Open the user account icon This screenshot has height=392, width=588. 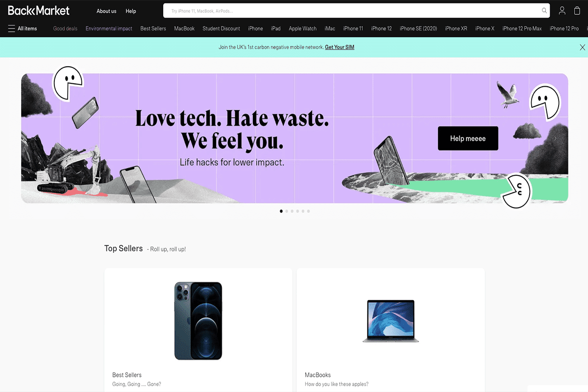562,10
